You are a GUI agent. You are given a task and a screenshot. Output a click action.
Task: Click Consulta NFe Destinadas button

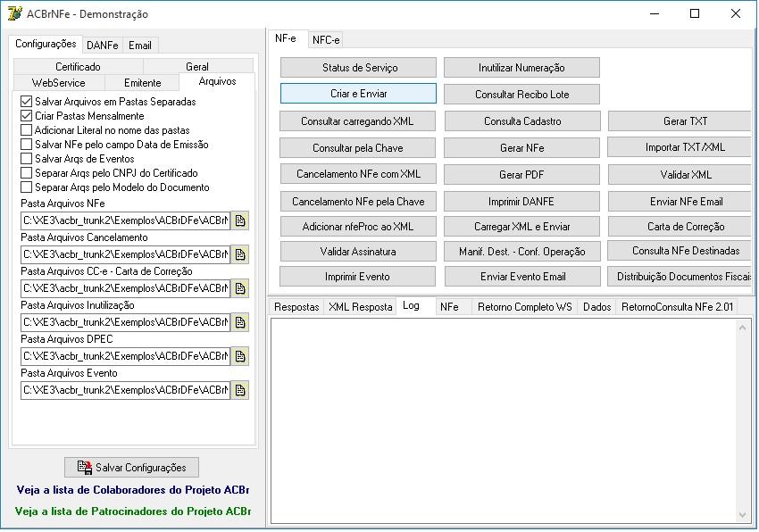pyautogui.click(x=680, y=251)
